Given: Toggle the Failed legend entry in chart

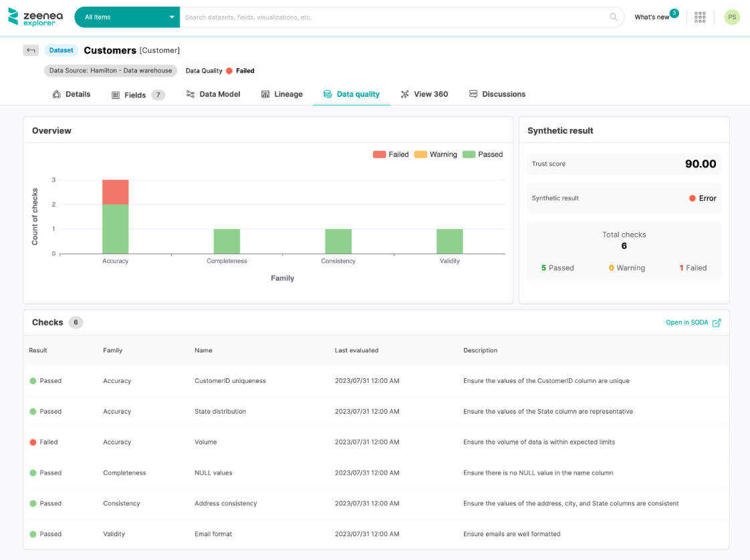Looking at the screenshot, I should click(391, 154).
